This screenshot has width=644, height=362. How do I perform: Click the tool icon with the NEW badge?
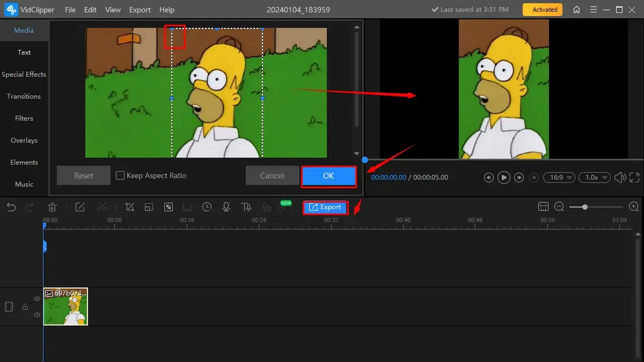coord(284,207)
